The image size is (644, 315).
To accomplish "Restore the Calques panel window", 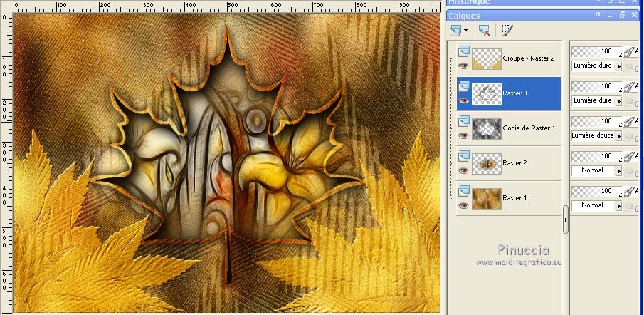I will [x=623, y=15].
